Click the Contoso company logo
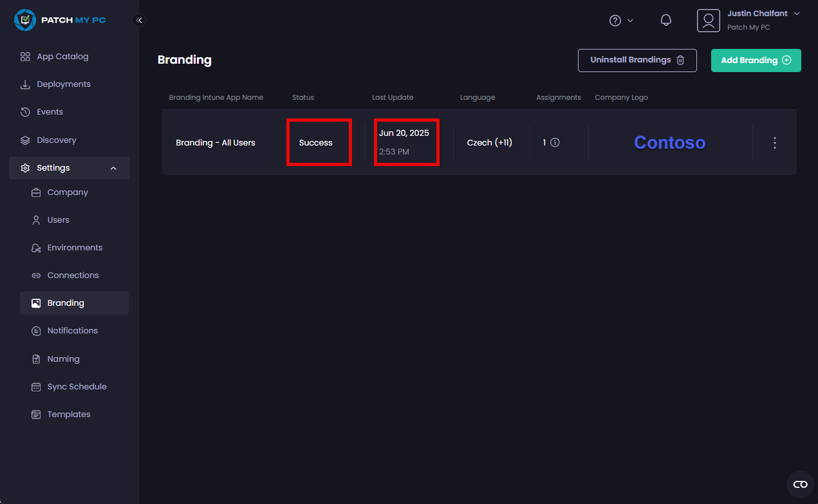This screenshot has width=818, height=504. pos(669,143)
